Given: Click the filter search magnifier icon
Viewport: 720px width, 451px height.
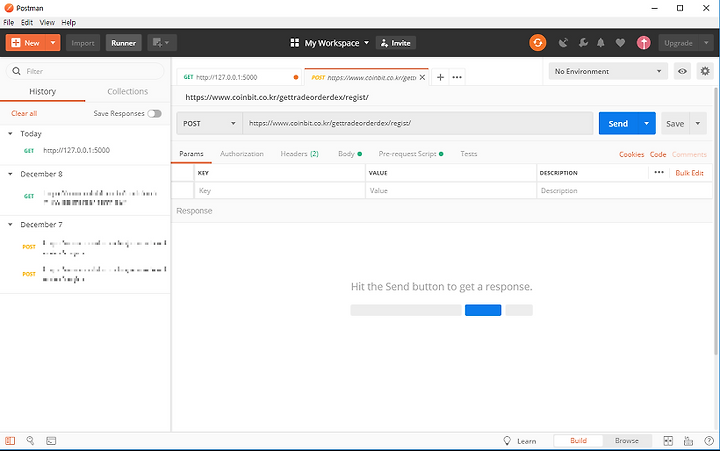Looking at the screenshot, I should [17, 71].
